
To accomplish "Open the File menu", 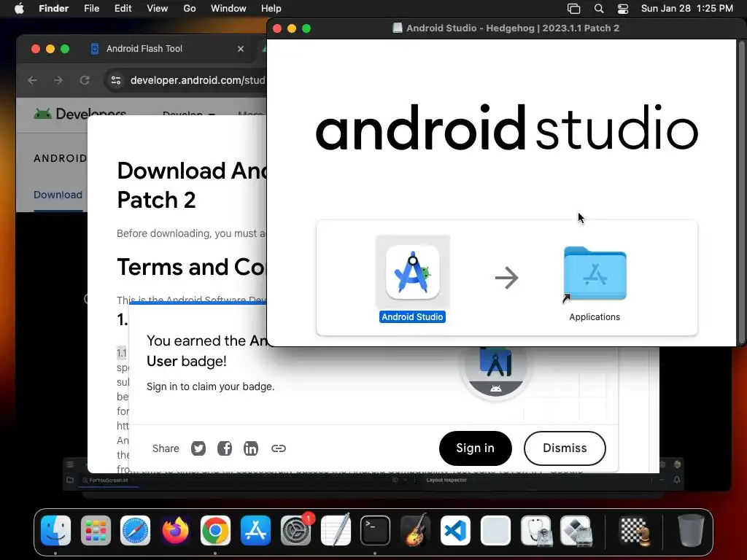I will coord(91,9).
